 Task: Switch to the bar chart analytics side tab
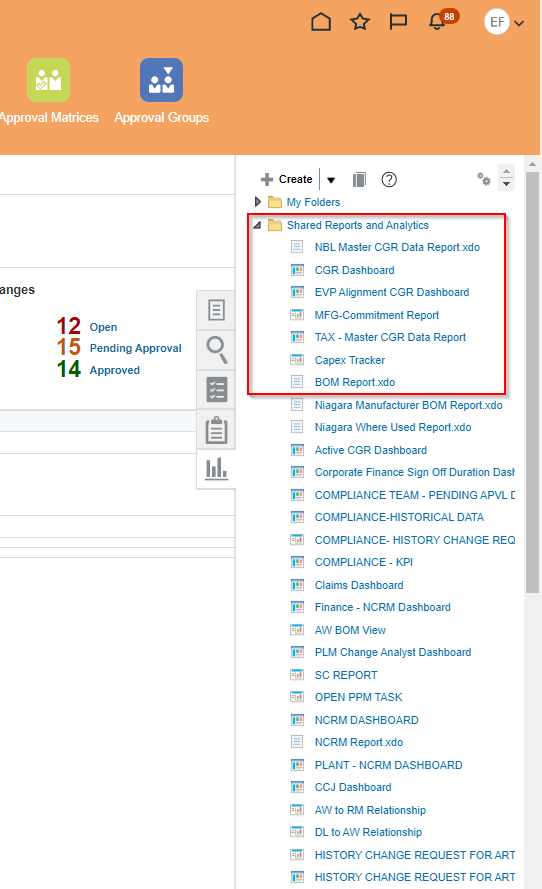[x=216, y=469]
